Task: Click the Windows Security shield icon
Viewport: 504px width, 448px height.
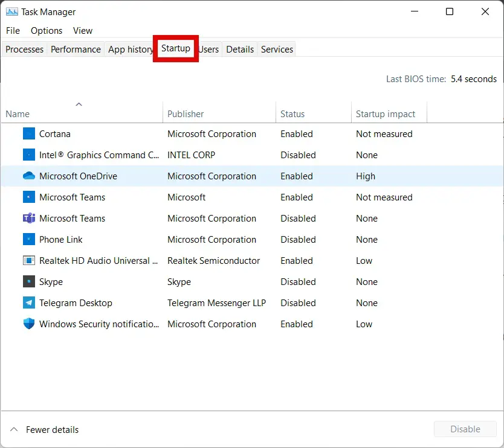Action: (29, 324)
